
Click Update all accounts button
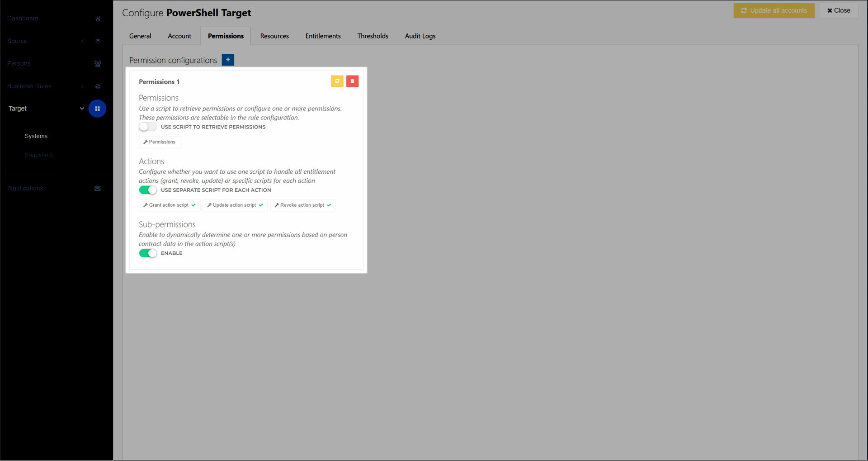click(x=774, y=10)
